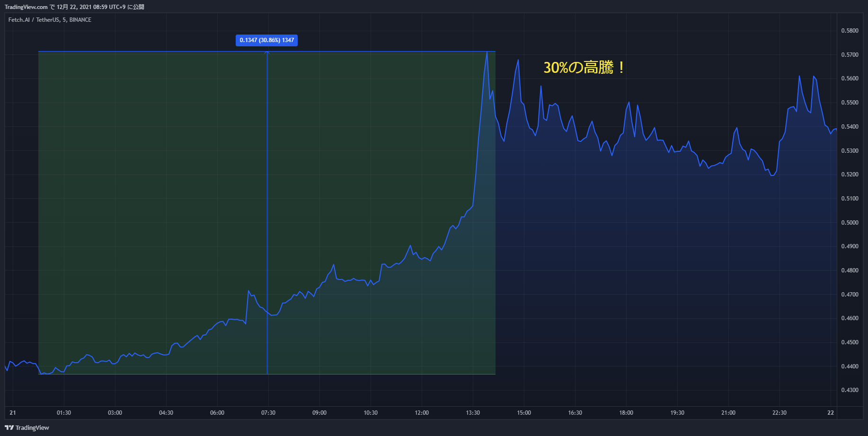Click the 0.5500 price axis label

click(x=850, y=103)
